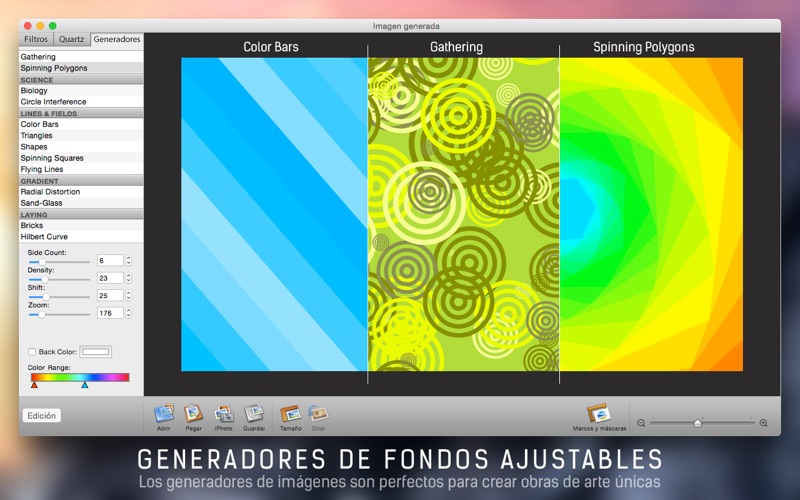800x500 pixels.
Task: Switch to the Filtros tab
Action: coord(36,39)
